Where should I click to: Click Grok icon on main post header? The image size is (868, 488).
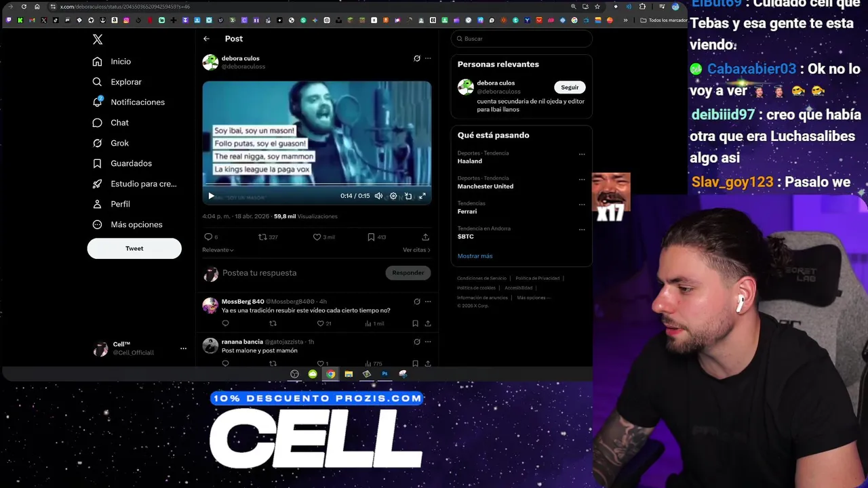417,58
